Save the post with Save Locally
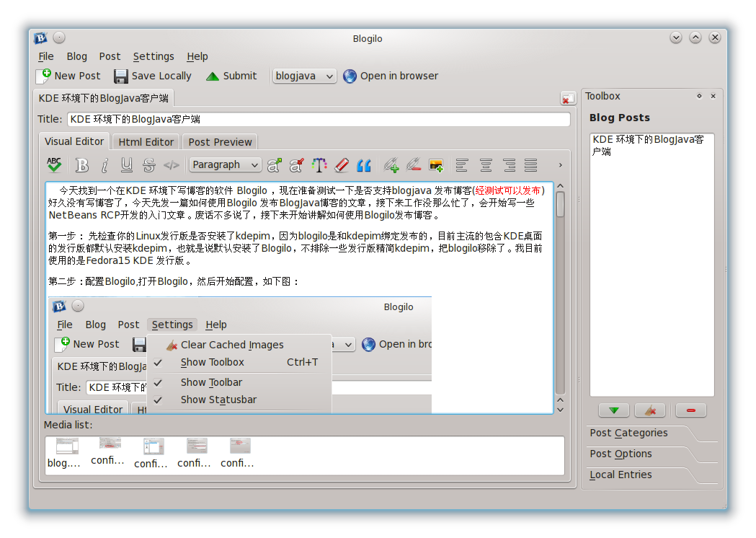The width and height of the screenshot is (756, 538). pyautogui.click(x=152, y=76)
